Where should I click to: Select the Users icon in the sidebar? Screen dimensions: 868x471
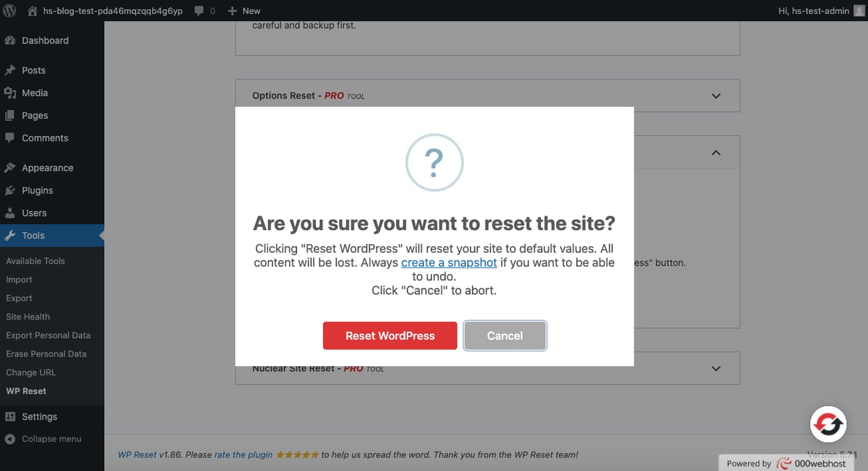coord(11,212)
